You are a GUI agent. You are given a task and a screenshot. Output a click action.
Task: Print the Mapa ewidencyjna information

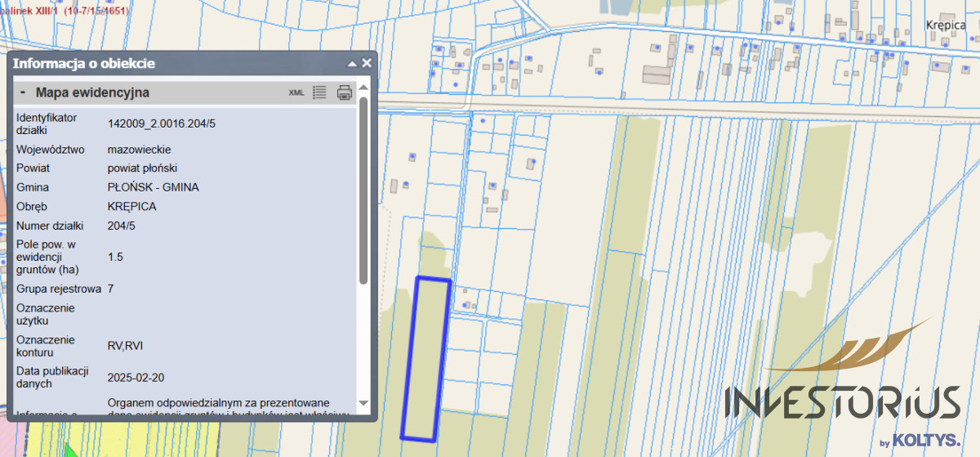pos(345,92)
